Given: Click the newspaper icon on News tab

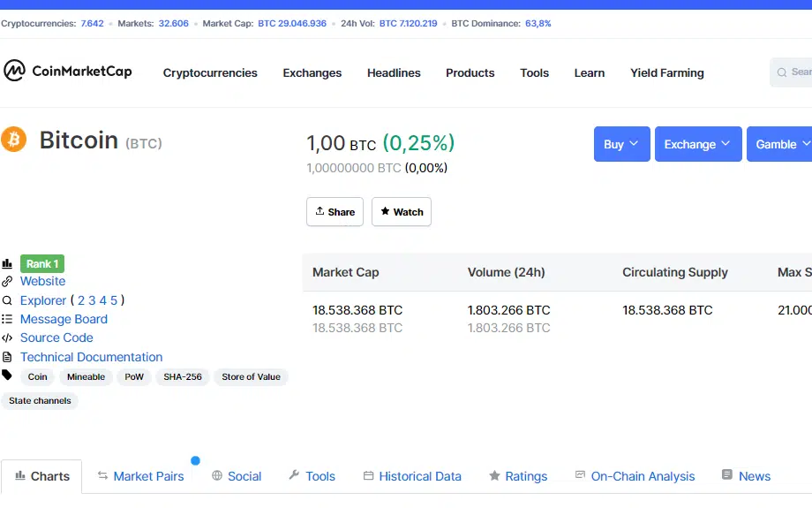Looking at the screenshot, I should pos(727,474).
